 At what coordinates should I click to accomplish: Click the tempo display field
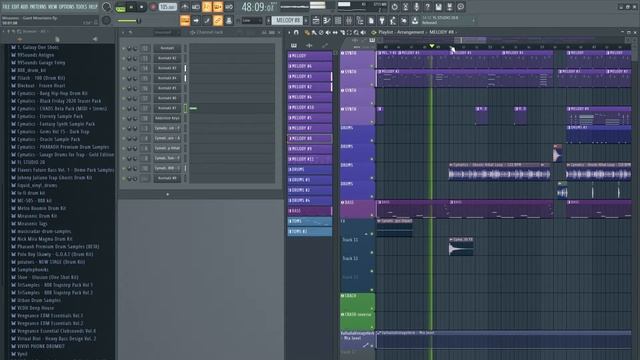(168, 7)
